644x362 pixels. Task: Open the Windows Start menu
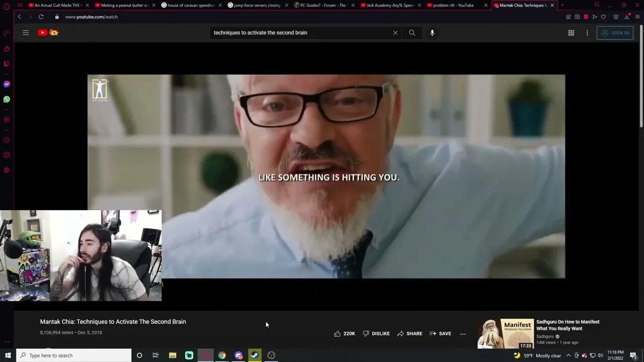(x=8, y=355)
